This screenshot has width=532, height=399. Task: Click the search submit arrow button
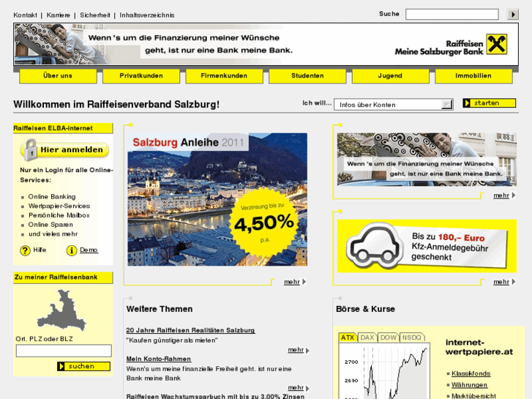[513, 14]
